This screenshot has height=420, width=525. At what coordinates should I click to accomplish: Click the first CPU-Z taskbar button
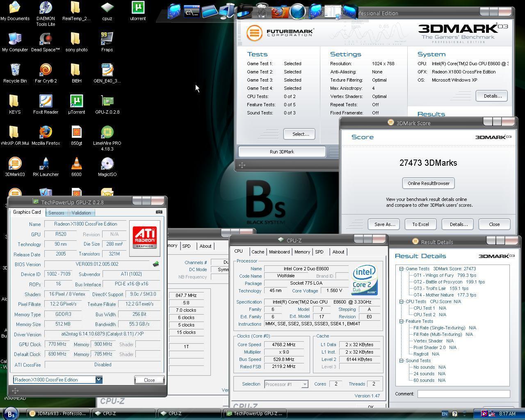point(123,413)
